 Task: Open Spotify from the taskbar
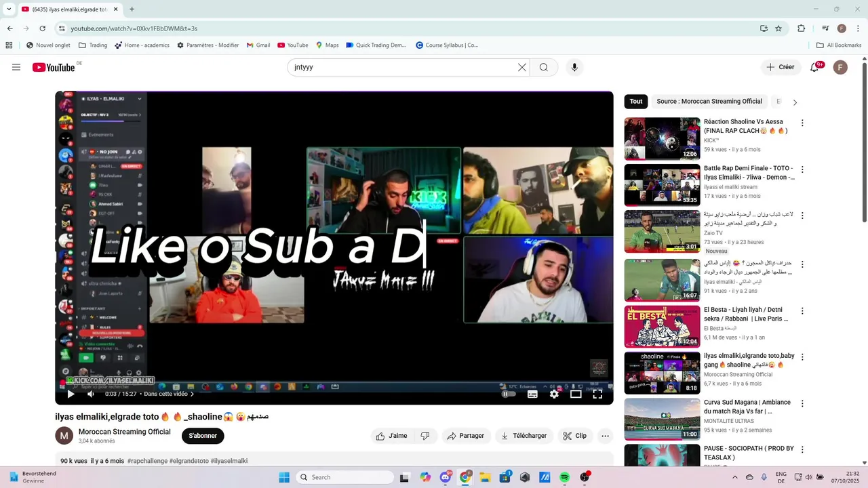[x=565, y=477]
